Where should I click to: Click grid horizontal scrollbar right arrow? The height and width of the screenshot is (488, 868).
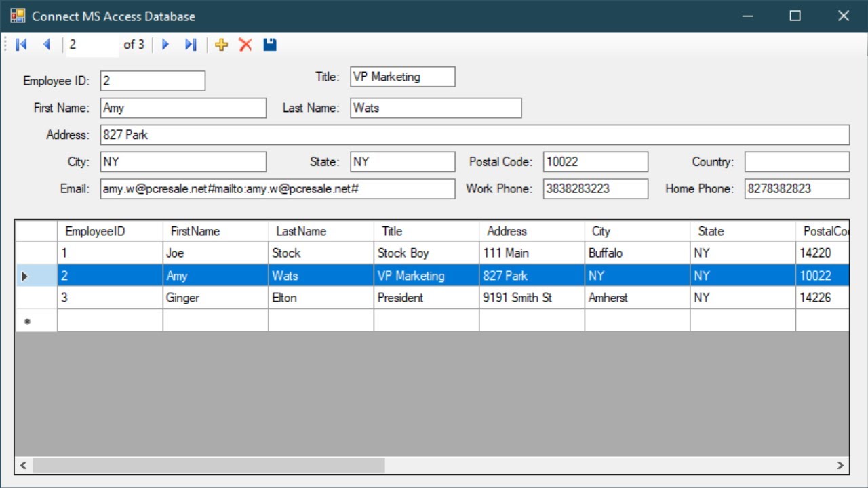pyautogui.click(x=841, y=465)
